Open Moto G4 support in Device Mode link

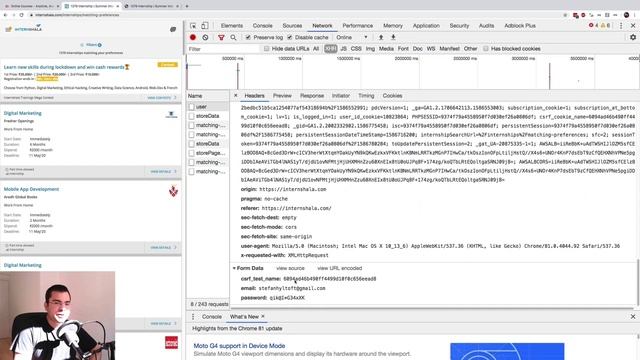(239, 346)
